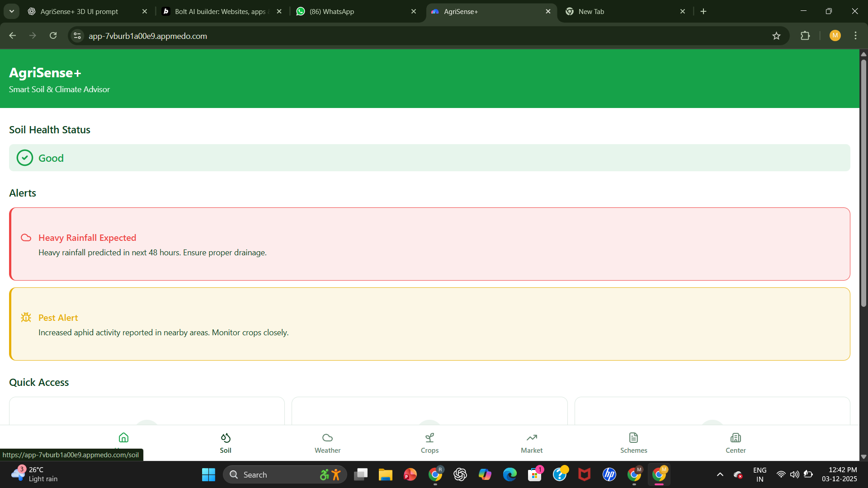Open the Soil tab in bottom navigation

[225, 443]
